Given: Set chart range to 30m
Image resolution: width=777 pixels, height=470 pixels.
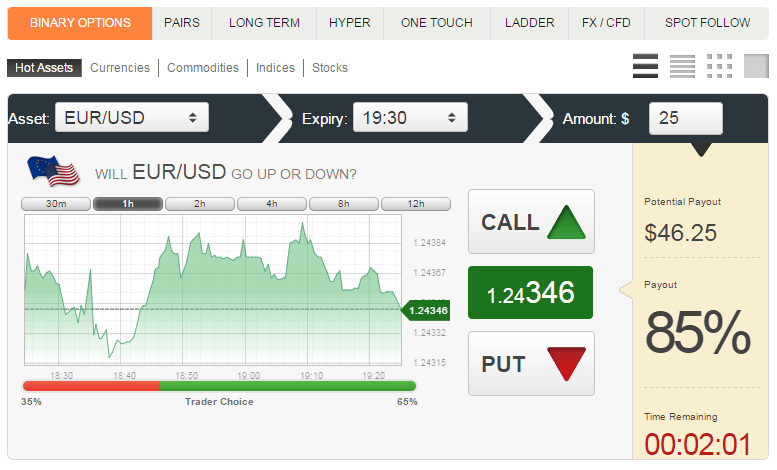Looking at the screenshot, I should point(56,204).
